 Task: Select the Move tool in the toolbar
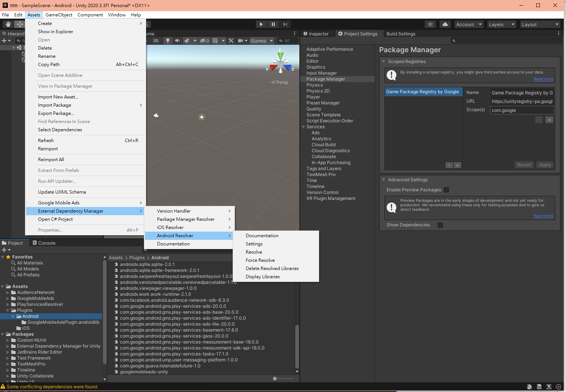pyautogui.click(x=19, y=24)
